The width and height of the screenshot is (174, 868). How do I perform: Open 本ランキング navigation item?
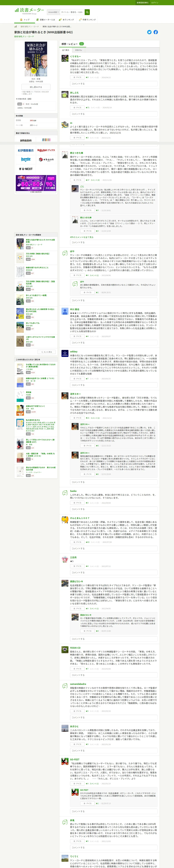pyautogui.click(x=66, y=20)
